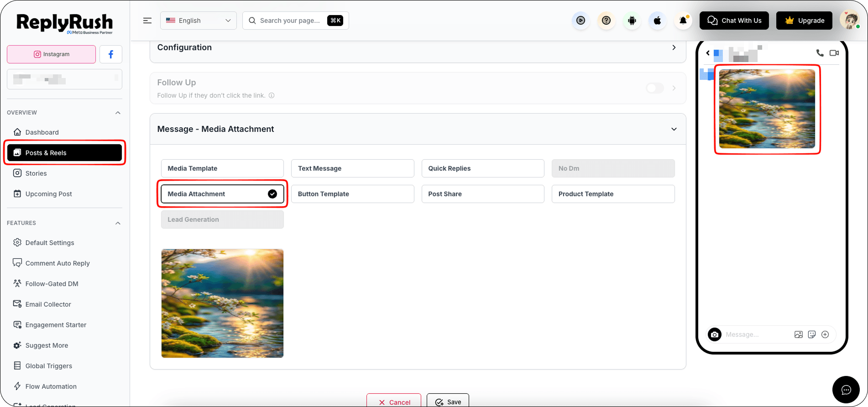This screenshot has width=868, height=407.
Task: Open the floating chat bubble
Action: click(x=846, y=390)
